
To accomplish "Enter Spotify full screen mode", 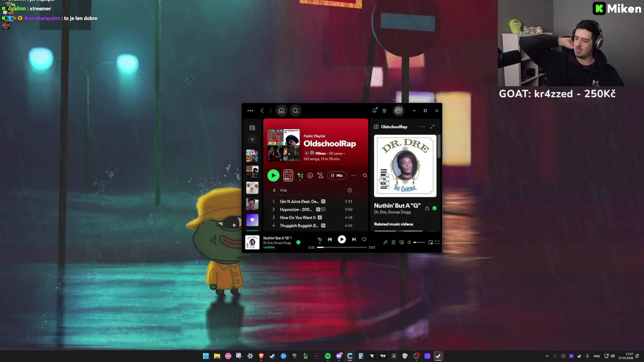I will tap(437, 242).
